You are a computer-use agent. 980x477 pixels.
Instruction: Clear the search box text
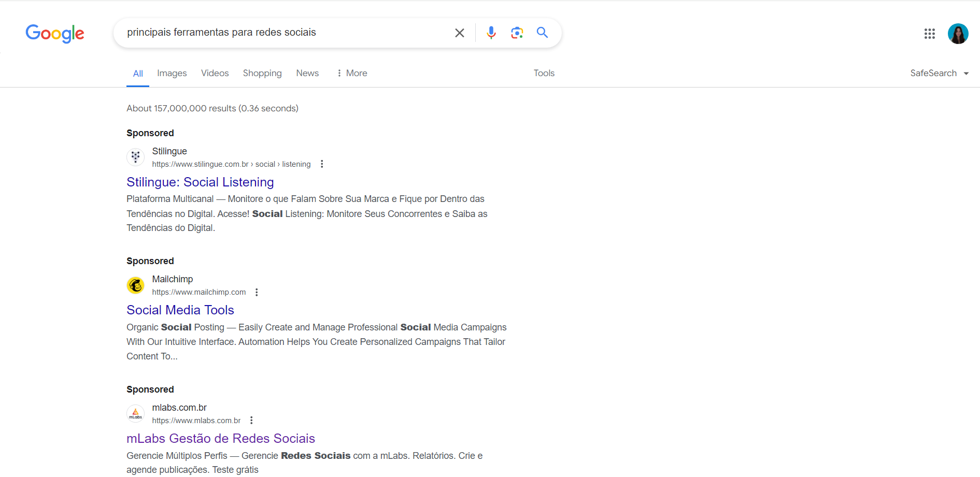459,33
